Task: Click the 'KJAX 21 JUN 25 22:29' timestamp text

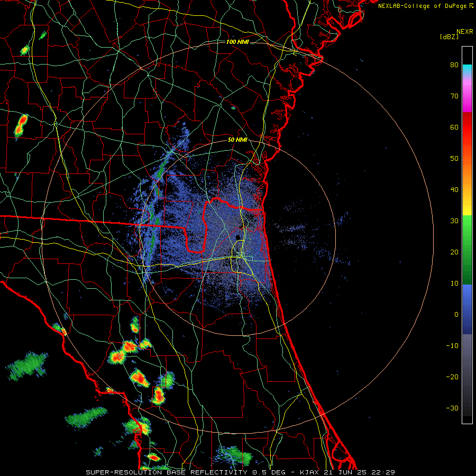Action: (347, 472)
